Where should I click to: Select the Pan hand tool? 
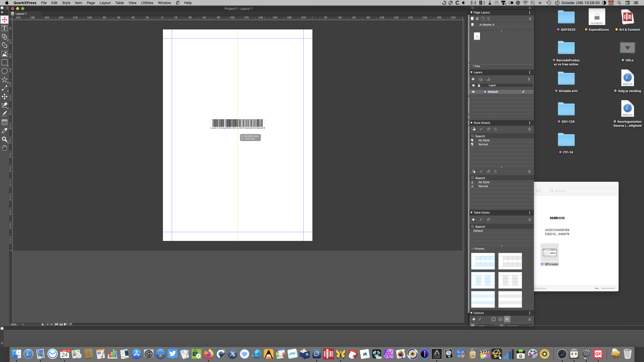5,148
